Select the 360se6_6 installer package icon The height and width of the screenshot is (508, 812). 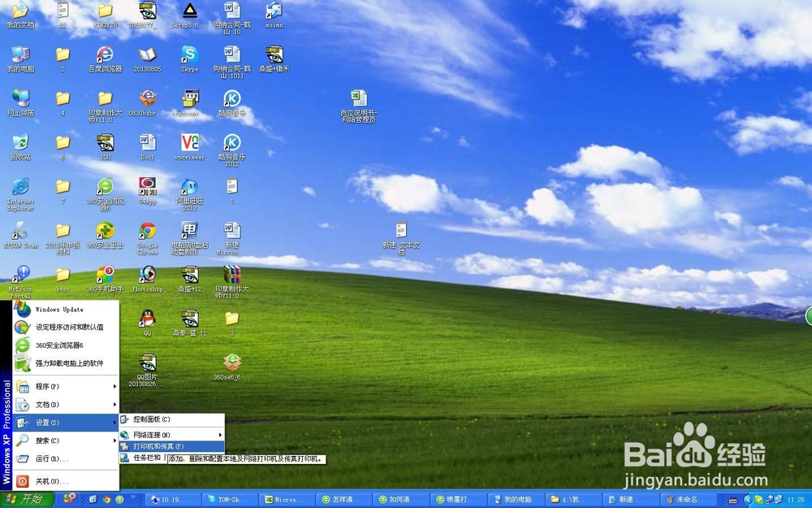click(x=232, y=367)
